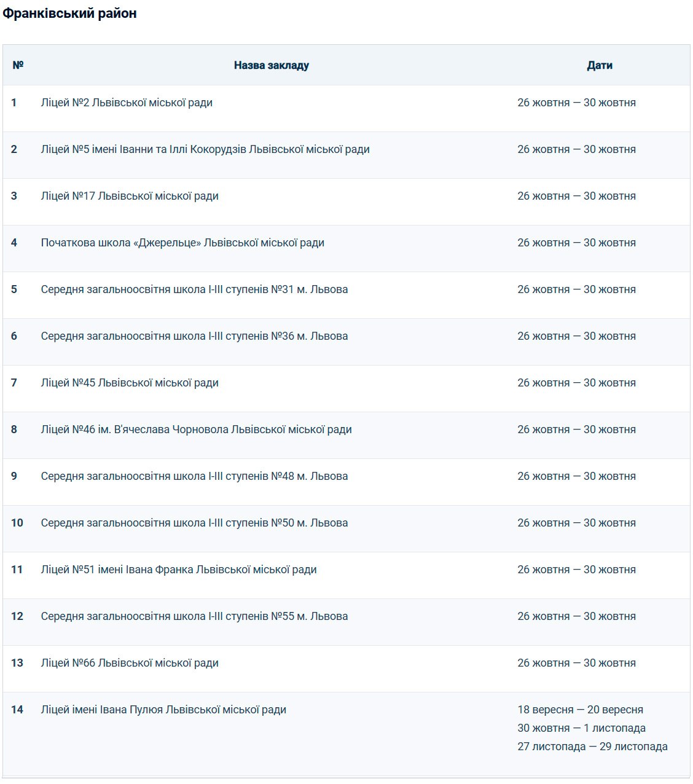This screenshot has height=784, width=693.
Task: Select the date '30 жовтня — 1 листопада'
Action: [x=581, y=728]
